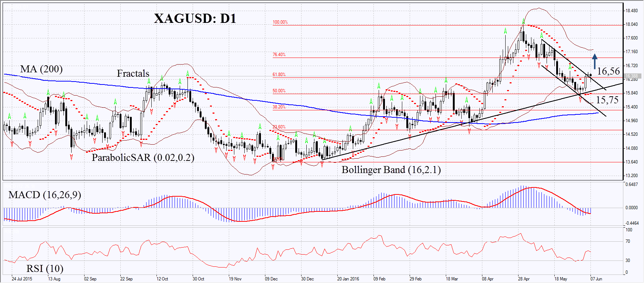
Task: Click the 23.60% Fibonacci level label
Action: (279, 127)
